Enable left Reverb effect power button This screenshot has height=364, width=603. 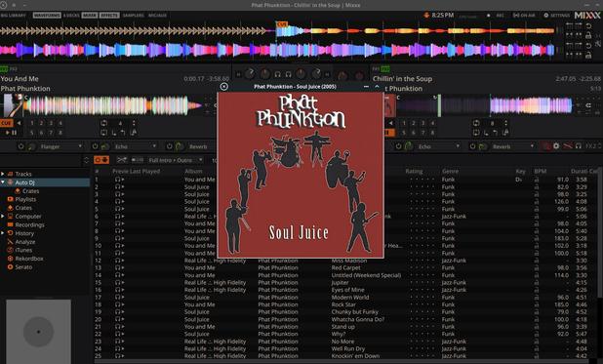coord(169,146)
